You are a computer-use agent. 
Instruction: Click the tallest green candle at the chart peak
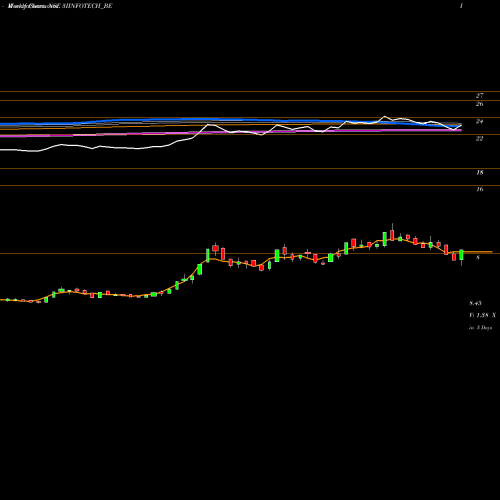(x=385, y=239)
